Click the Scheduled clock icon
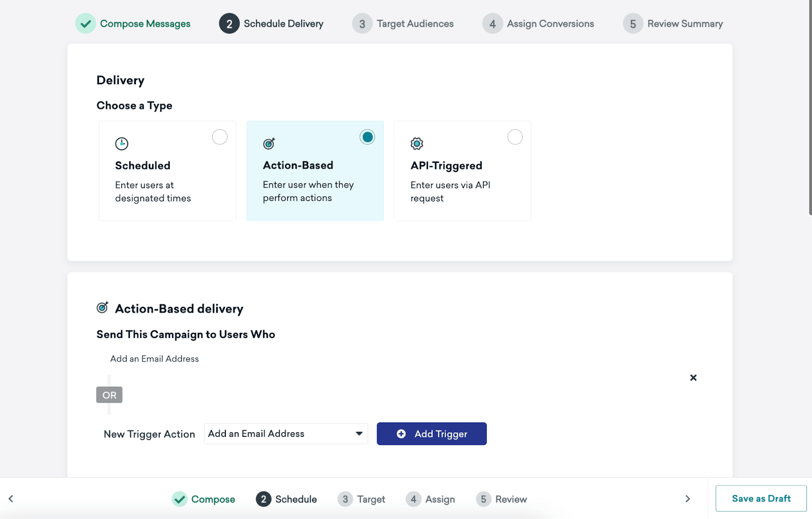812x519 pixels. pyautogui.click(x=122, y=144)
